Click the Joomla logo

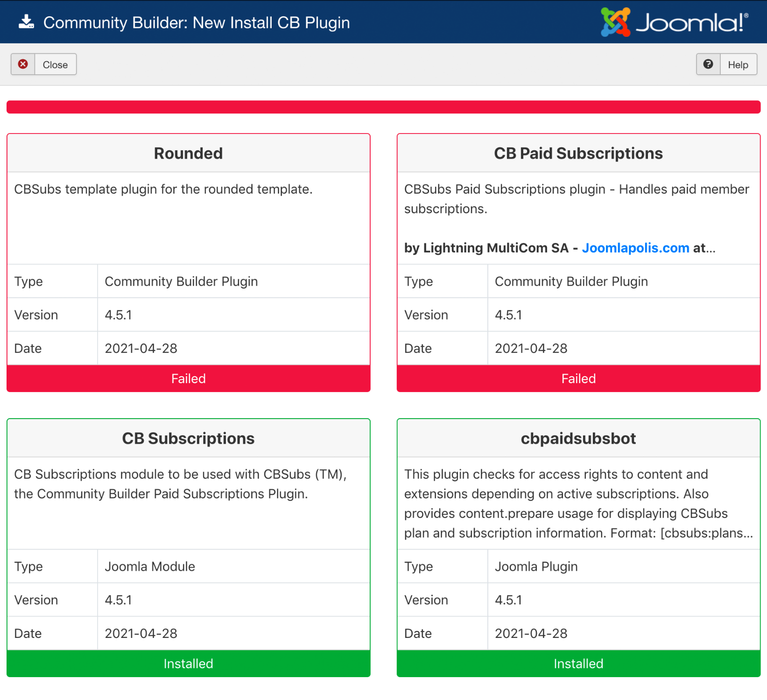(x=674, y=22)
